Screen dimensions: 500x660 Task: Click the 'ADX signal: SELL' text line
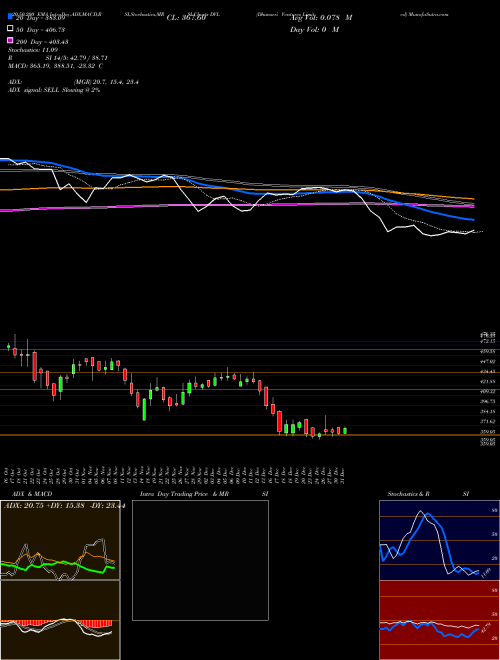54,90
